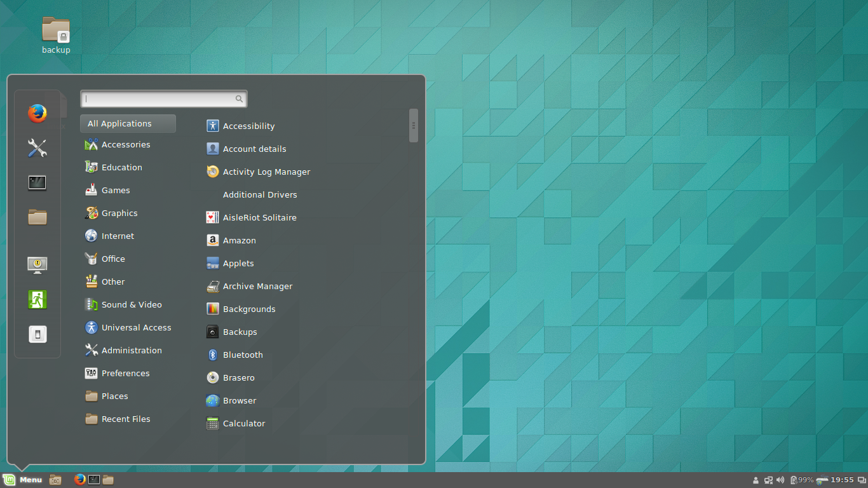Open the network applet in the tray
The height and width of the screenshot is (488, 868).
(x=768, y=480)
